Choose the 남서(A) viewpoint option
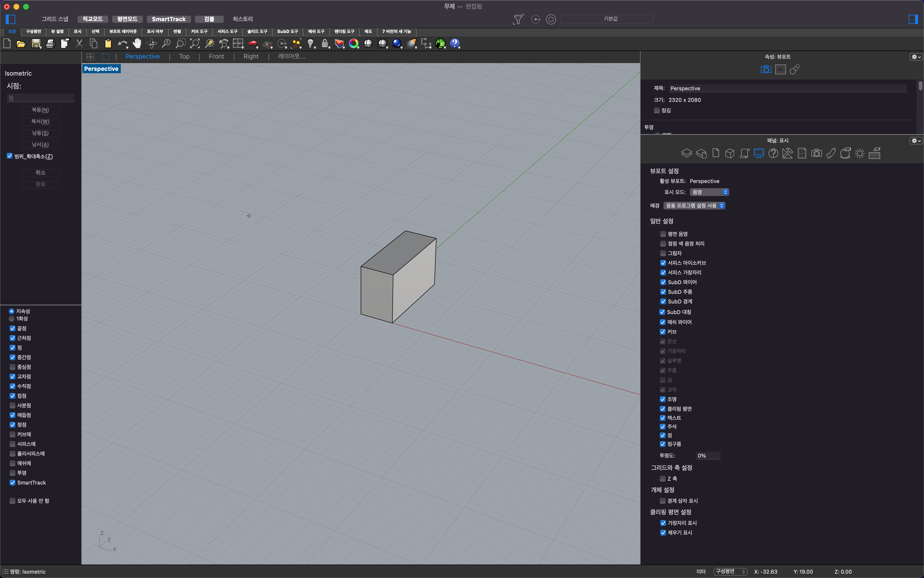 [x=40, y=144]
